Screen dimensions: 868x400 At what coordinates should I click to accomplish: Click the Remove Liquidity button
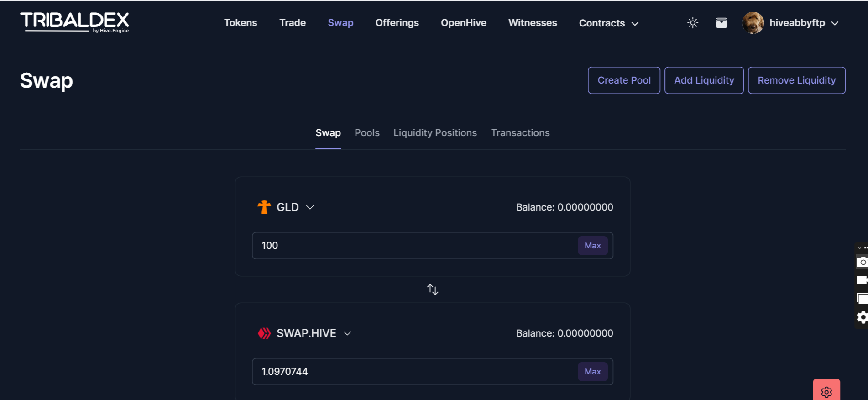click(796, 80)
